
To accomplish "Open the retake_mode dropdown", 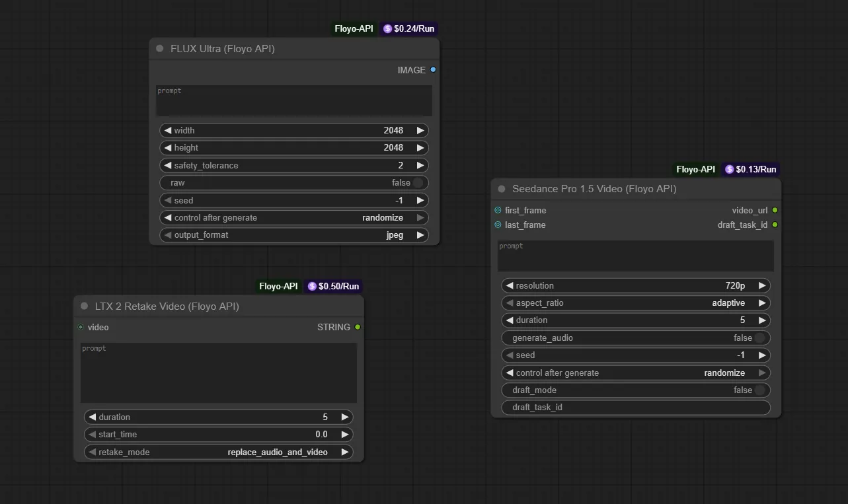I will [218, 452].
